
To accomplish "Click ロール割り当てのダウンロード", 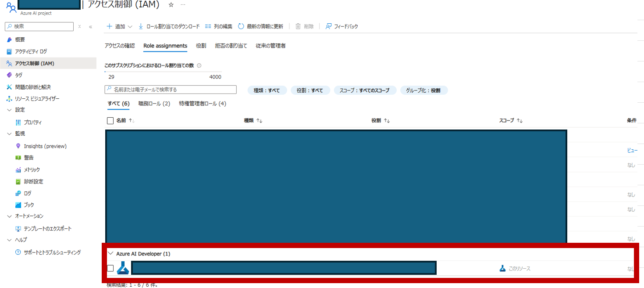I will (169, 26).
